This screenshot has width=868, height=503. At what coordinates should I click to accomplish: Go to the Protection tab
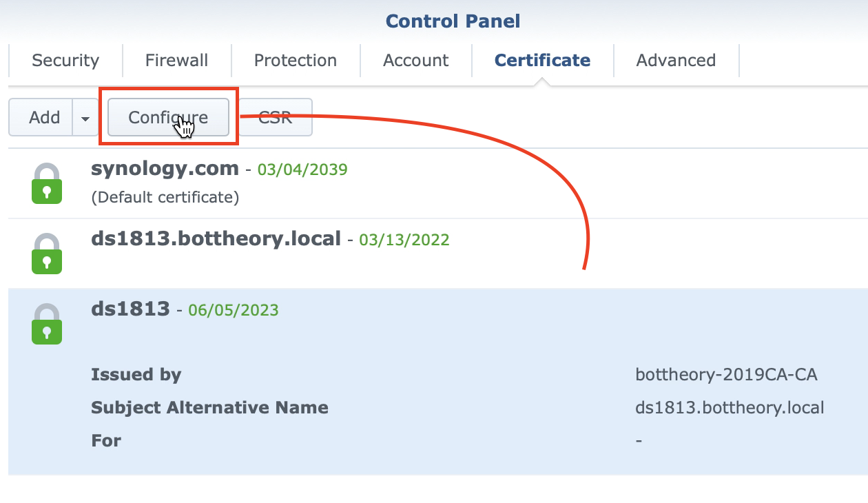295,61
